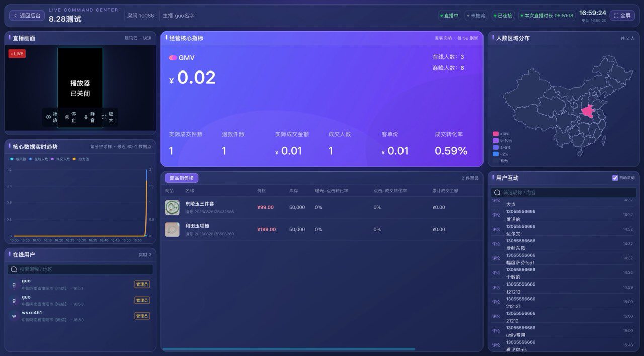Click the ¥99.00 price cell
Image resolution: width=644 pixels, height=356 pixels.
click(265, 207)
